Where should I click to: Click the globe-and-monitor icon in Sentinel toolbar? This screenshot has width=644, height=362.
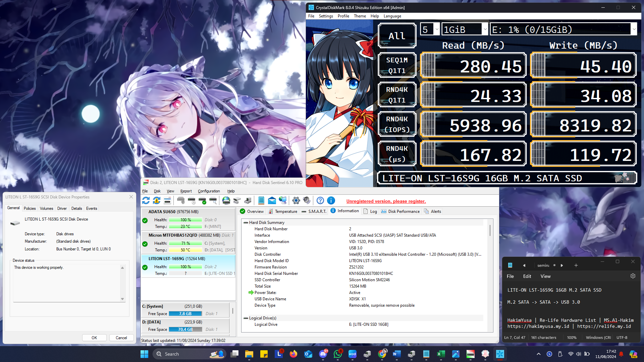tap(283, 200)
